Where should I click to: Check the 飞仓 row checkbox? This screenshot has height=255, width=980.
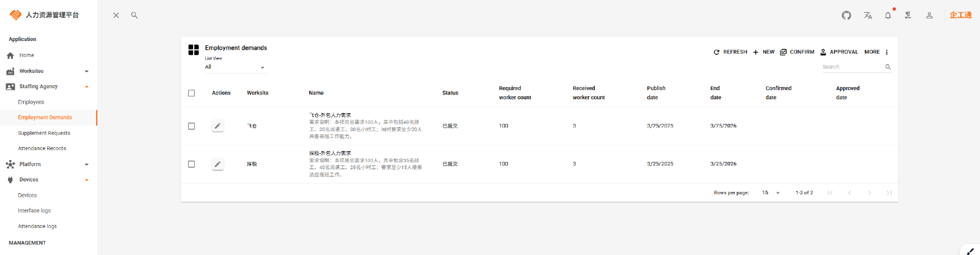(x=191, y=126)
